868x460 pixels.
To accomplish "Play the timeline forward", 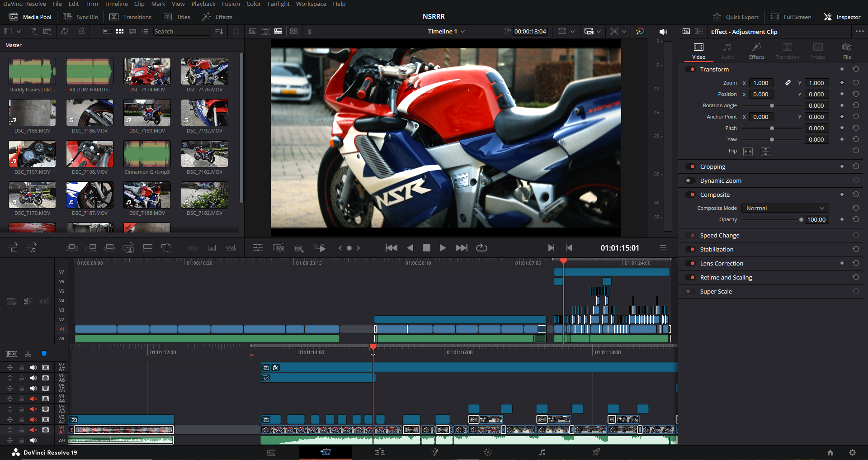I will coord(443,248).
